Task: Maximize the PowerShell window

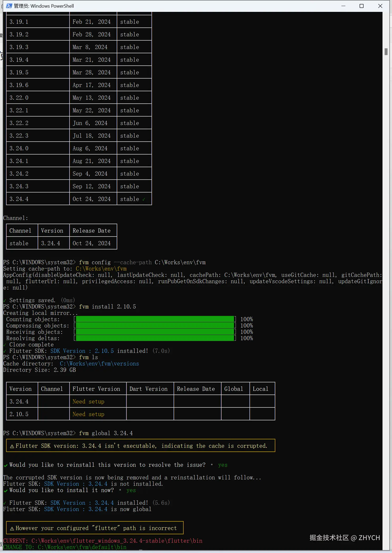Action: pyautogui.click(x=361, y=6)
